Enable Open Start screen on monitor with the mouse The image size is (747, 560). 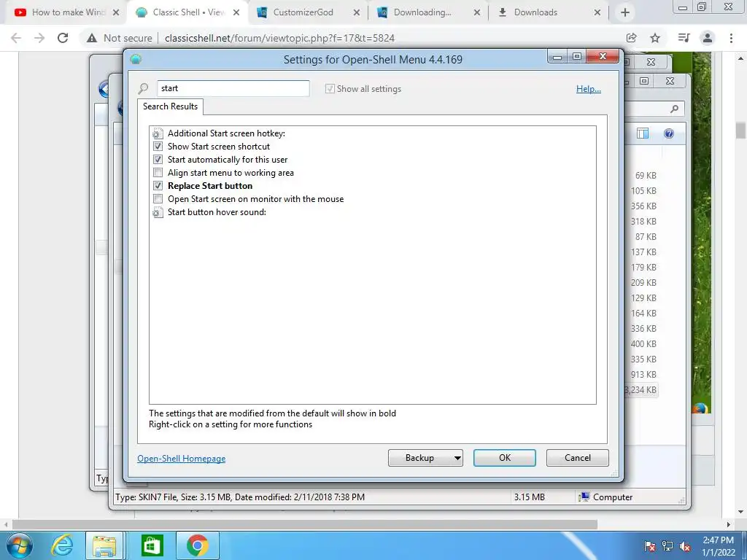(158, 198)
